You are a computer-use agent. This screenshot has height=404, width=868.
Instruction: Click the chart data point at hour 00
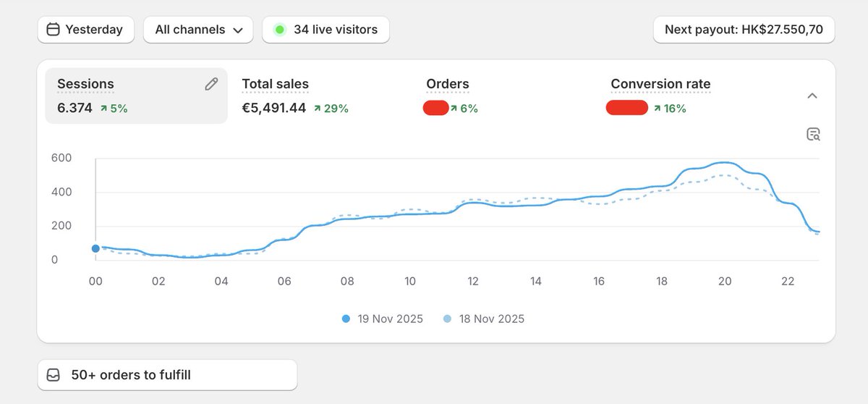pyautogui.click(x=95, y=248)
